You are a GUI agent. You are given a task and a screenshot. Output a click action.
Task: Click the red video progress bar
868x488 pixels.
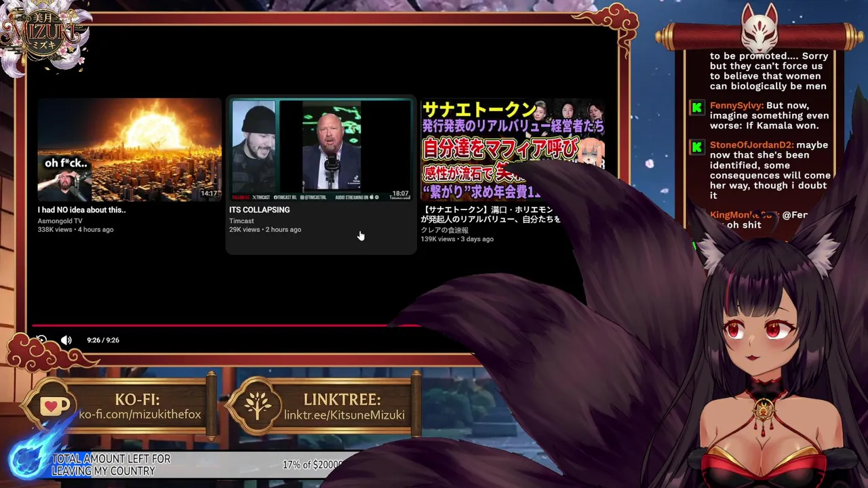tap(225, 325)
